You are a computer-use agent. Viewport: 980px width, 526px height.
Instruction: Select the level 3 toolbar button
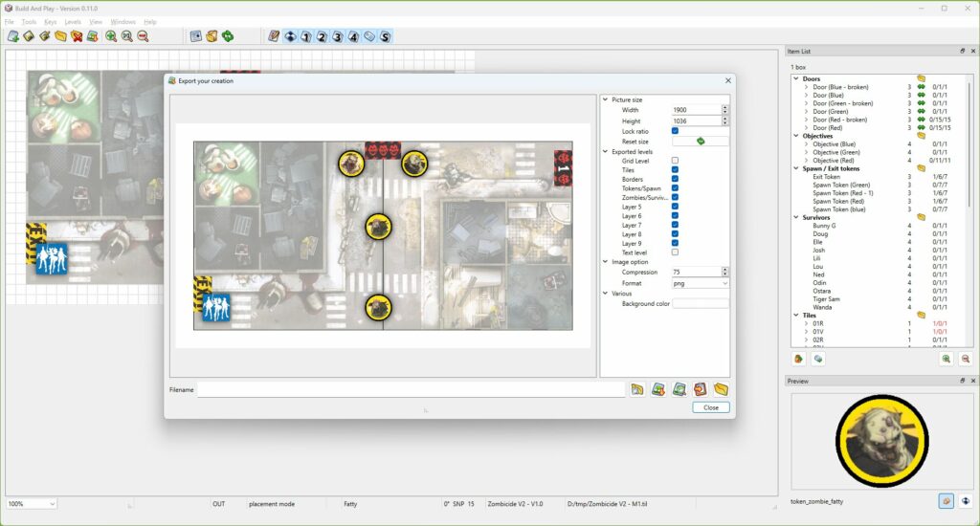point(338,36)
